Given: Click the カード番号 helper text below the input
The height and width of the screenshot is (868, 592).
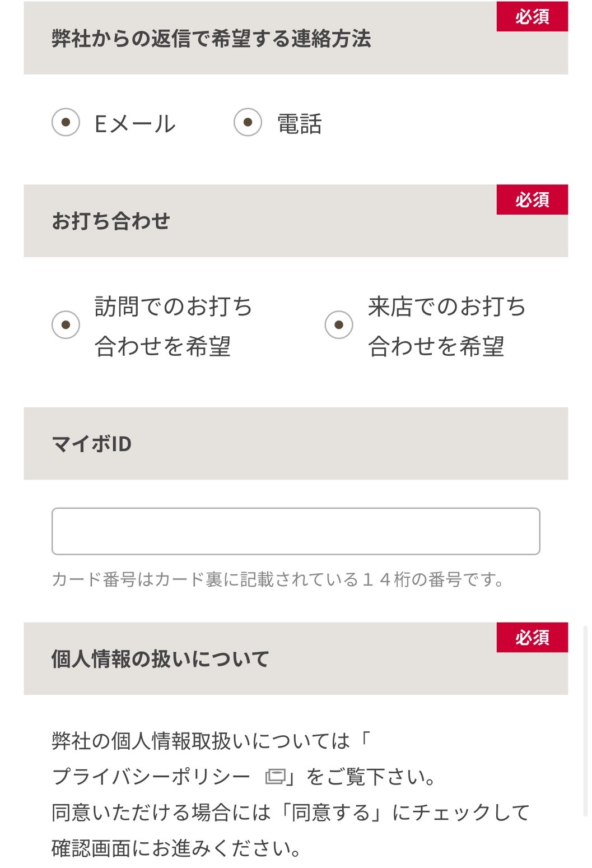Looking at the screenshot, I should click(278, 581).
